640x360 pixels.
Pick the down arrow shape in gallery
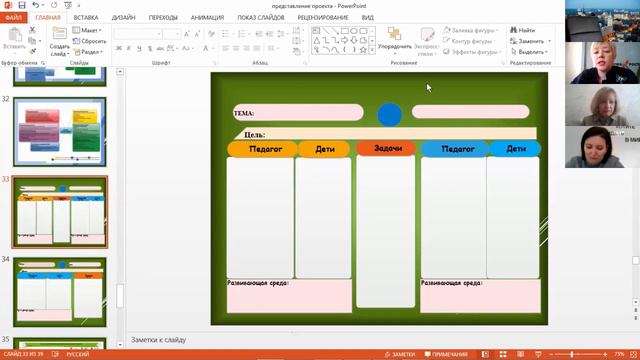(353, 40)
